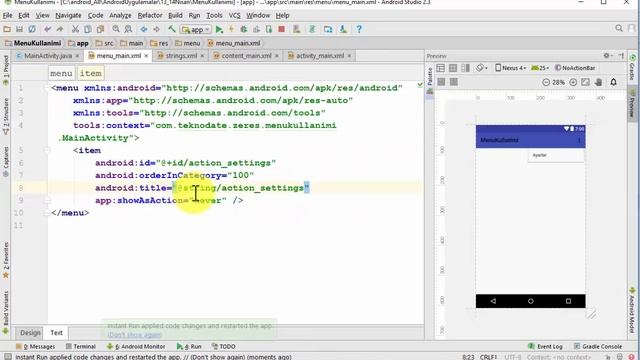Run the app with the green play icon
The height and width of the screenshot is (360, 640).
coord(219,29)
